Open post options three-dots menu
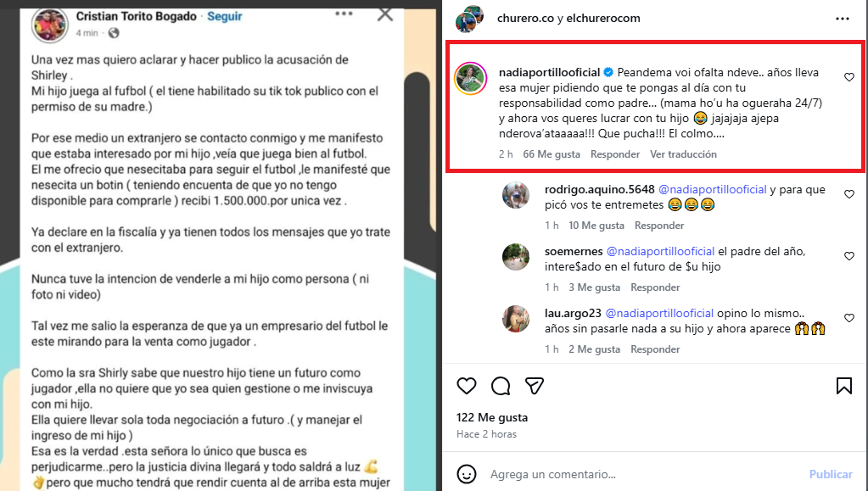 point(843,19)
